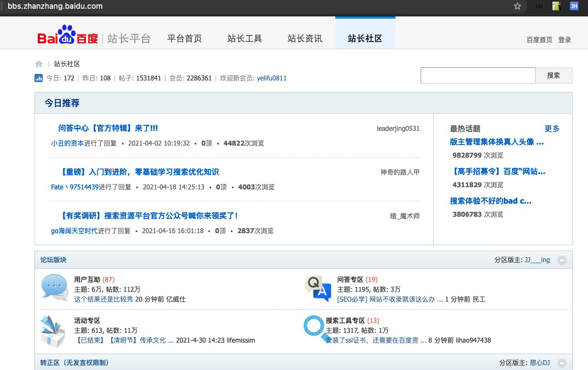Open the 平台首页 navigation item
Viewport: 588px width, 370px height.
[x=184, y=38]
